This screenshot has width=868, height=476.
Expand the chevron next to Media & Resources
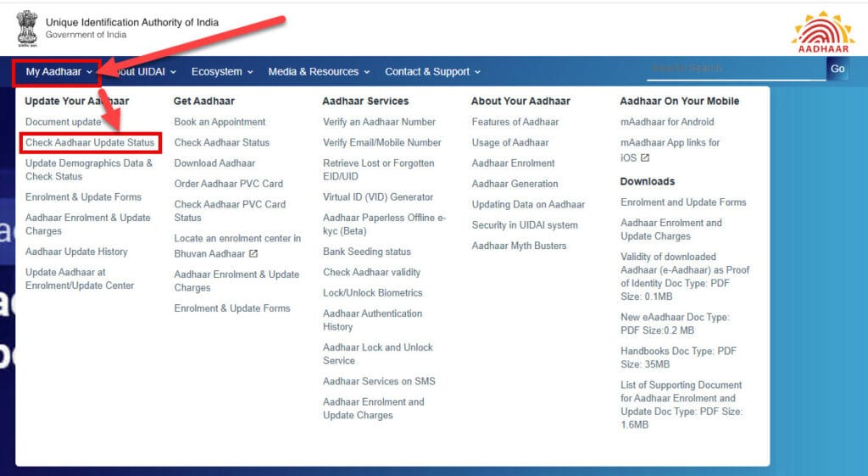coord(366,73)
